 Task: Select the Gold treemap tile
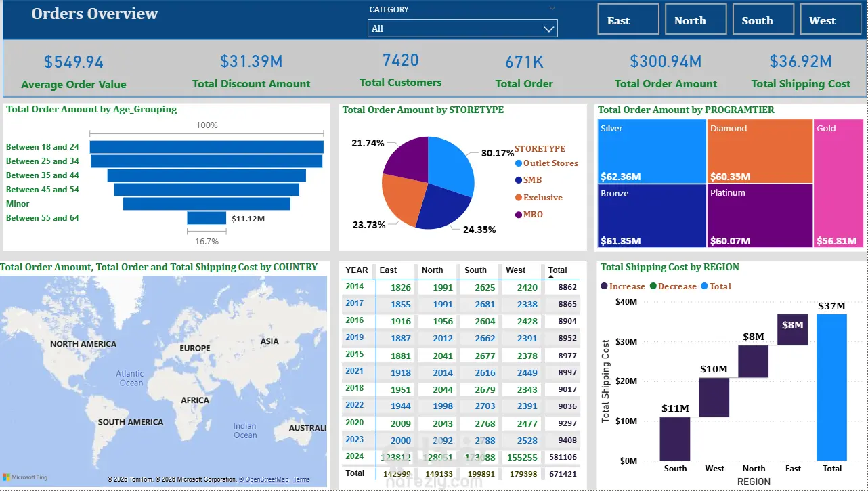(839, 184)
